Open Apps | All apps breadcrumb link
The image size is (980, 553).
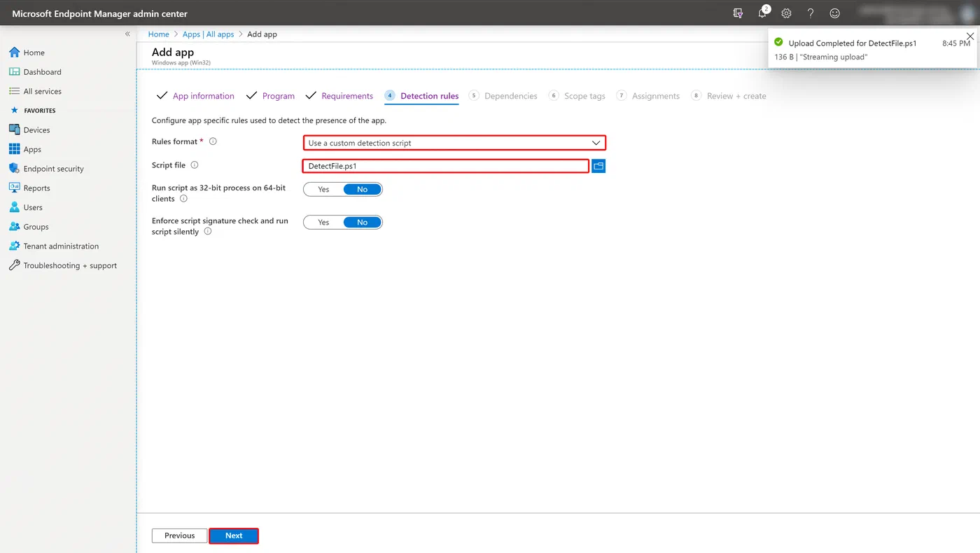coord(208,34)
